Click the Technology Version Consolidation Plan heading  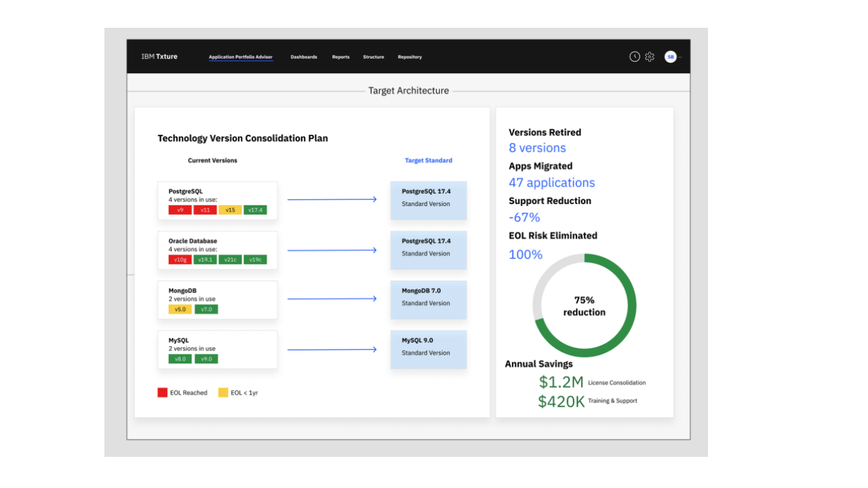243,138
